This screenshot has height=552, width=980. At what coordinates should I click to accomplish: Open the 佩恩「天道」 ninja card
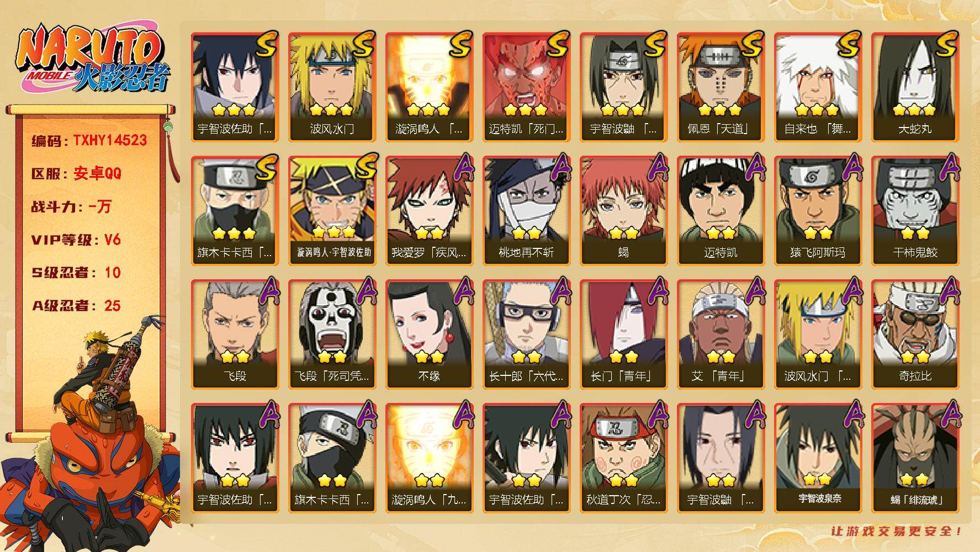coord(721,87)
